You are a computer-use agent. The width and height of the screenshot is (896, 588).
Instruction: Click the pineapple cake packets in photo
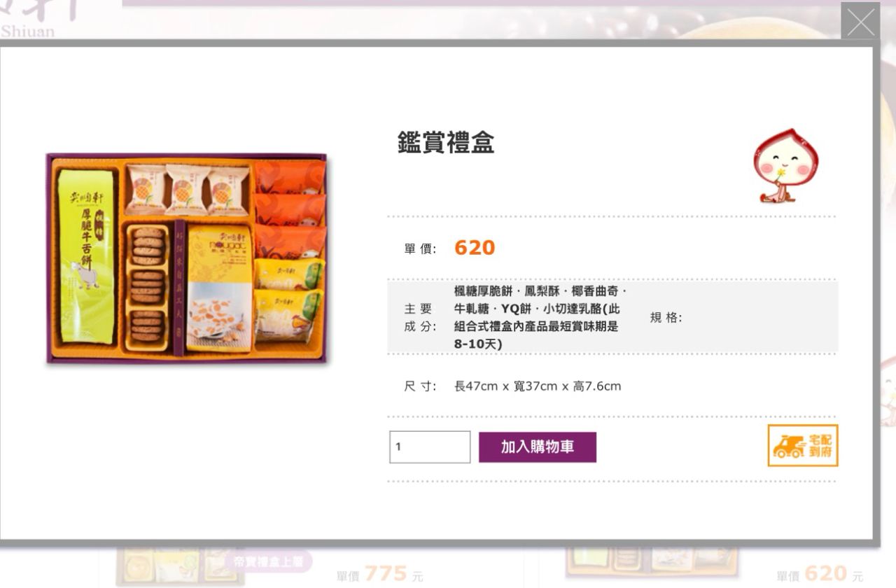pyautogui.click(x=188, y=189)
